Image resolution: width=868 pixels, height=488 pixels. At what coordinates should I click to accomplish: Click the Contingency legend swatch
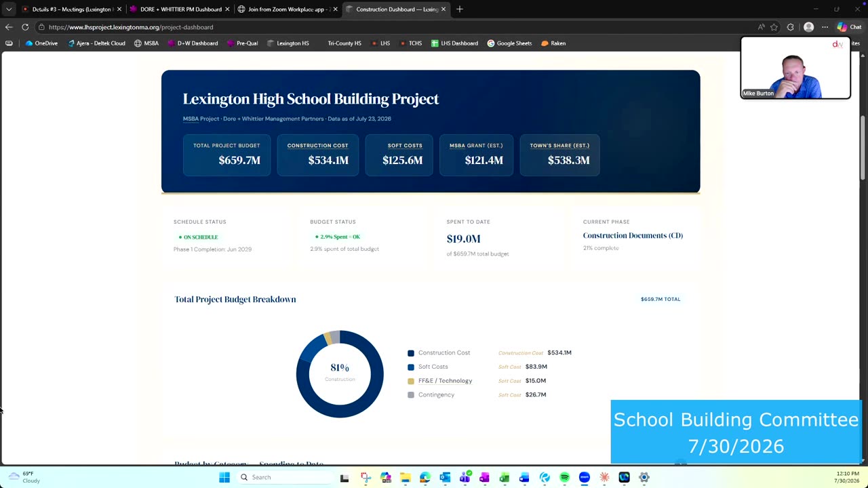(x=411, y=395)
